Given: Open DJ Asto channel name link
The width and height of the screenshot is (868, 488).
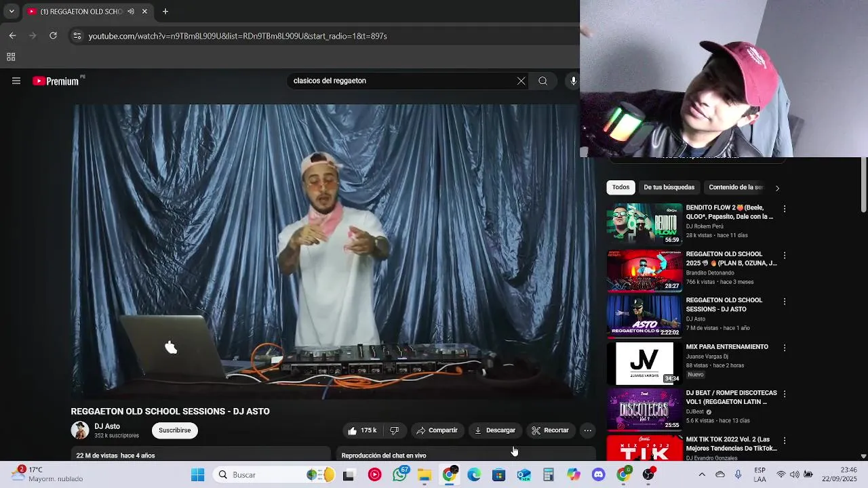Looking at the screenshot, I should pos(107,426).
